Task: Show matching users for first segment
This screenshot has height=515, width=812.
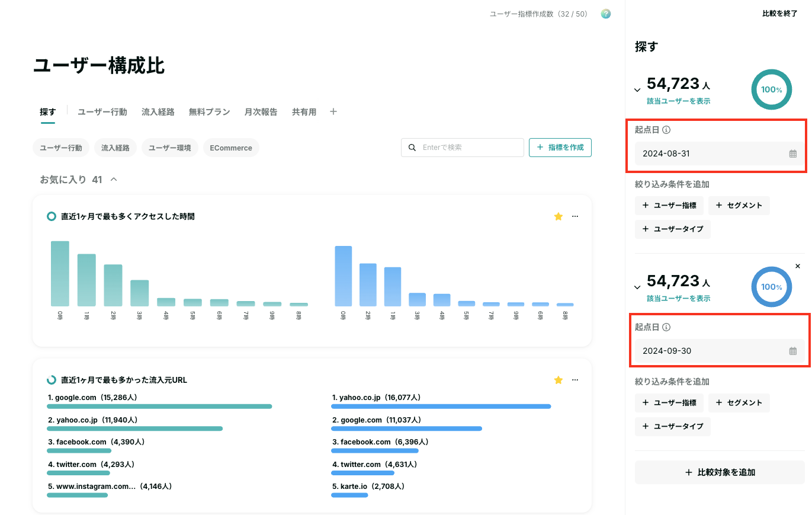Action: [x=679, y=101]
